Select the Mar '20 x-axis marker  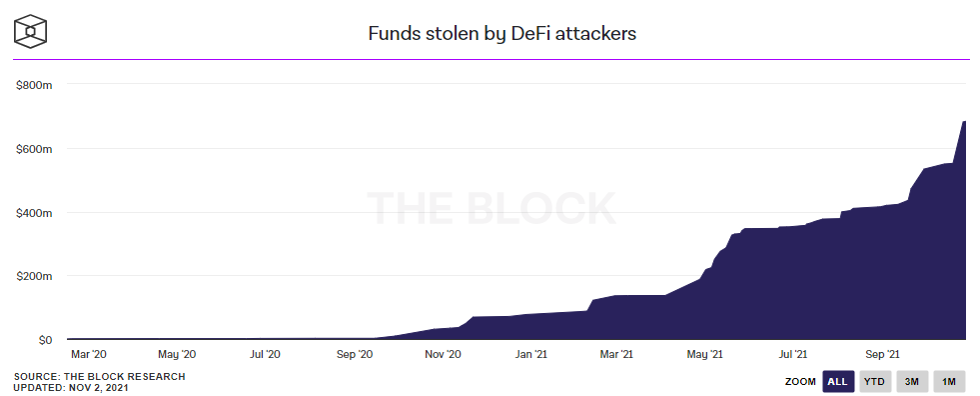click(x=89, y=355)
